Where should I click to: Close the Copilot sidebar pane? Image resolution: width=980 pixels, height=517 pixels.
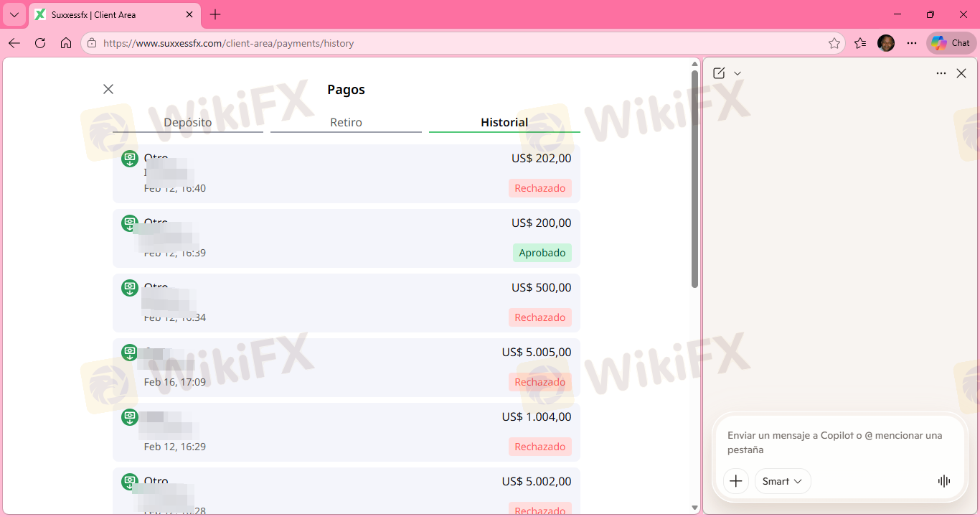pyautogui.click(x=961, y=73)
